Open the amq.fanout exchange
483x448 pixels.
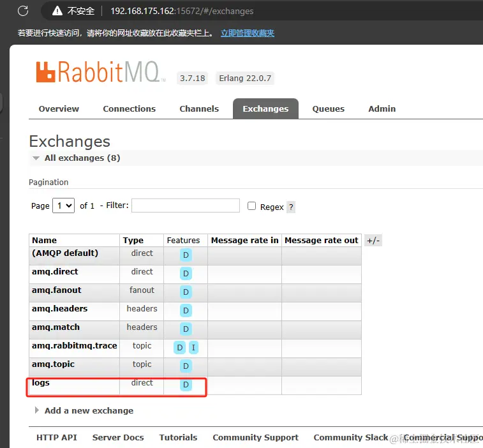tap(57, 290)
